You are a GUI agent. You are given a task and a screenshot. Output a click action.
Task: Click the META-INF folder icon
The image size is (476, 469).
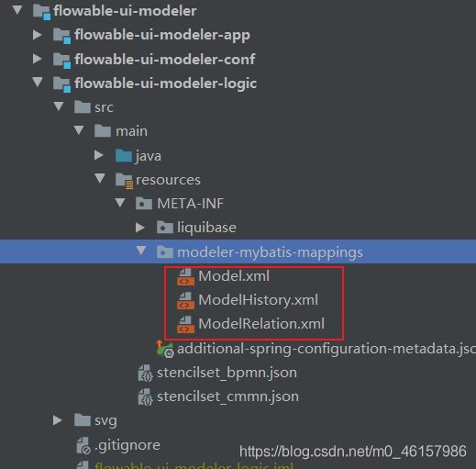coord(144,203)
